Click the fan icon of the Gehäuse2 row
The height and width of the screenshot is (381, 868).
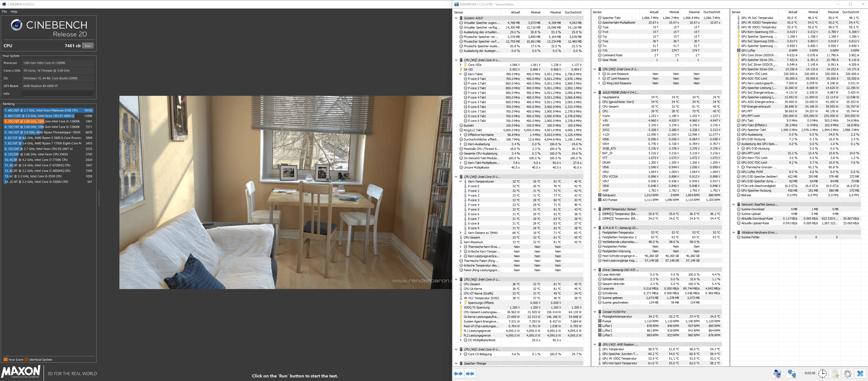(600, 195)
